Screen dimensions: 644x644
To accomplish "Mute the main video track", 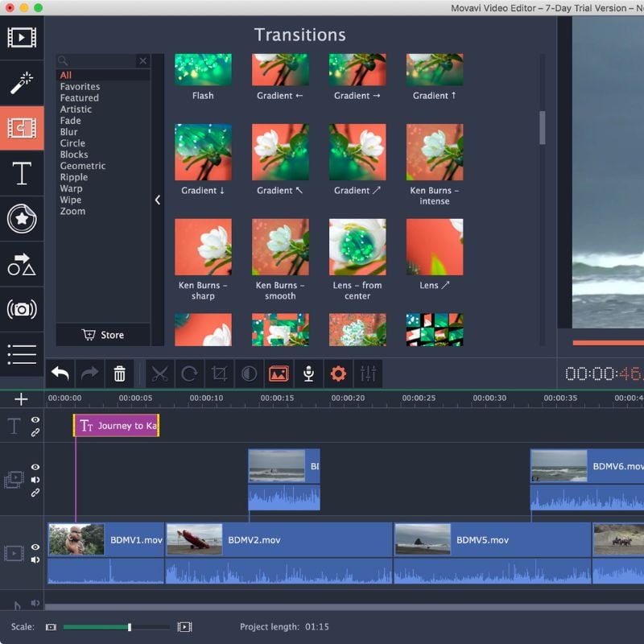I will [x=35, y=559].
